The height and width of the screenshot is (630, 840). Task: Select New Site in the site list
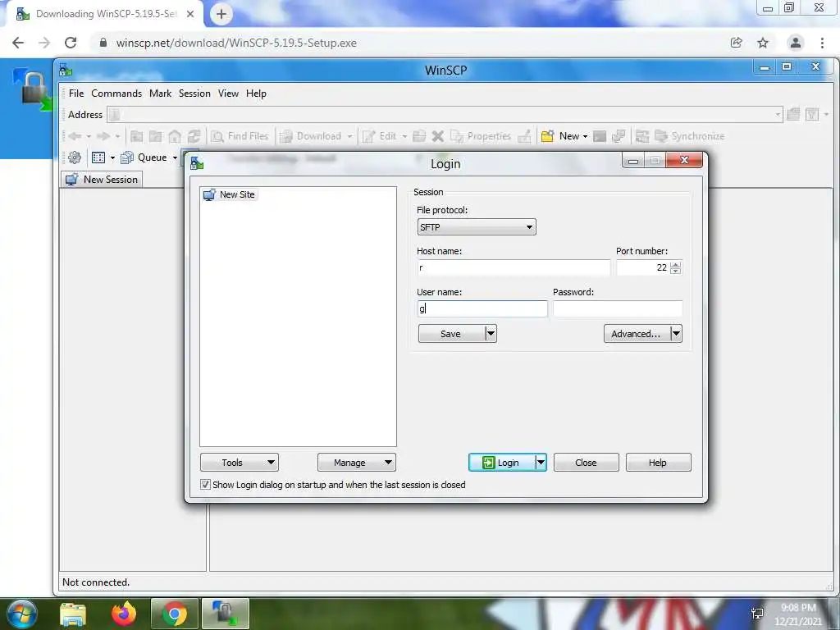click(231, 194)
